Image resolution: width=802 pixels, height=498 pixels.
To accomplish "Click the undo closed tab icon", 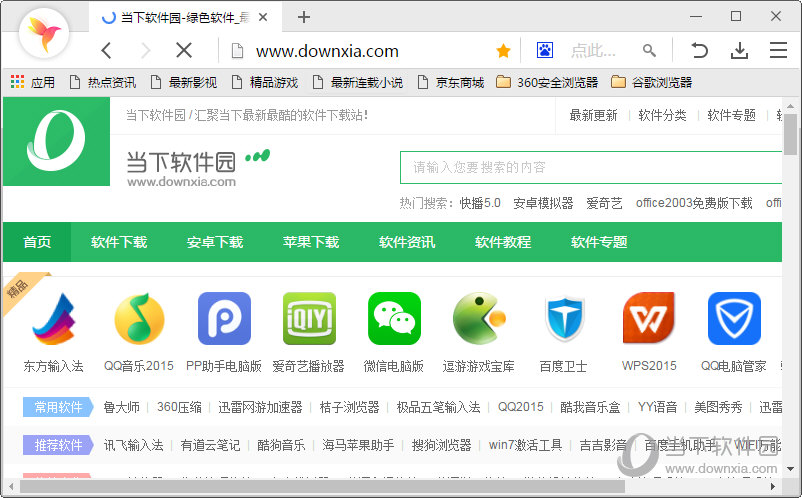I will pyautogui.click(x=699, y=50).
